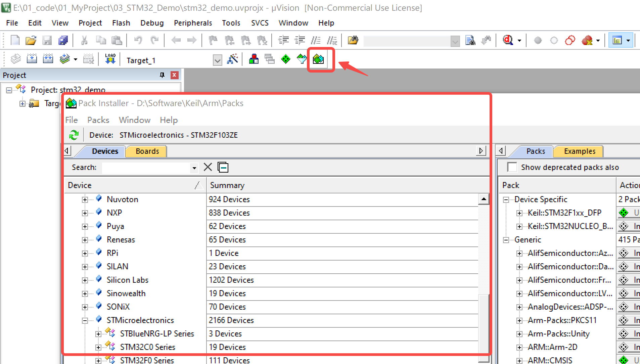Switch to the Examples tab
Screen dimensions: 640x364
click(x=580, y=151)
